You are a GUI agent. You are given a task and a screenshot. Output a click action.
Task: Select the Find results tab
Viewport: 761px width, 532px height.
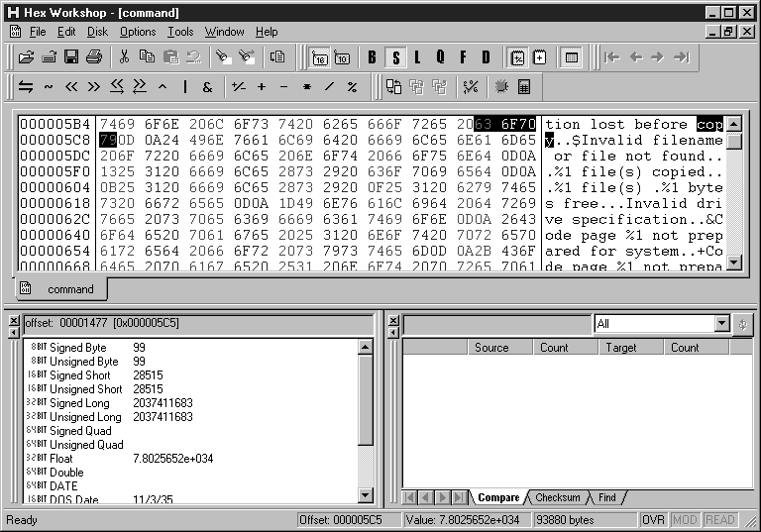click(606, 497)
